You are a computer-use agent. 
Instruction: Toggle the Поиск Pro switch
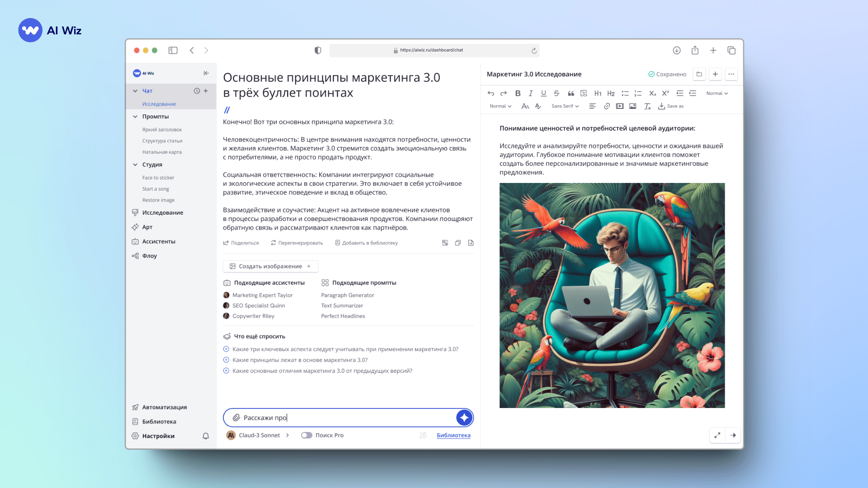[x=307, y=435]
